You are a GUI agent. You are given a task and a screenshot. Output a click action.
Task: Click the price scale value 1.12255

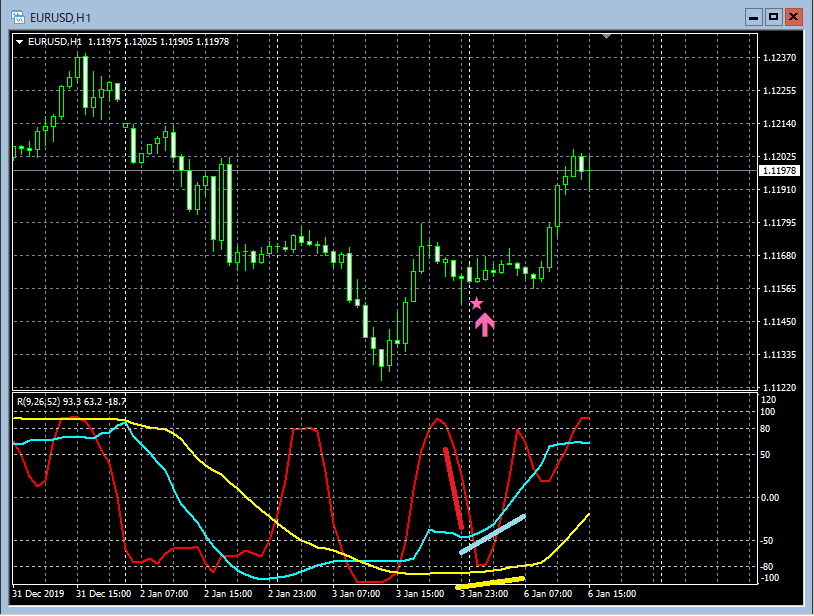click(x=780, y=91)
